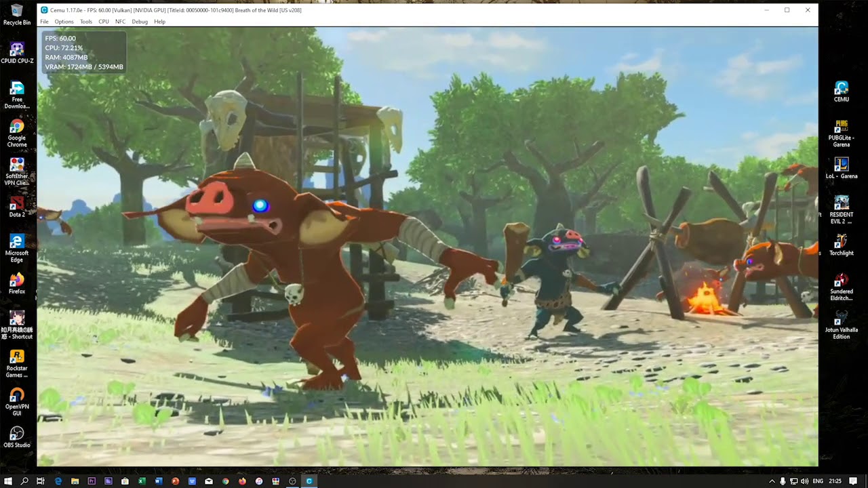This screenshot has height=488, width=868.
Task: Open the Action Center notifications
Action: pyautogui.click(x=853, y=481)
